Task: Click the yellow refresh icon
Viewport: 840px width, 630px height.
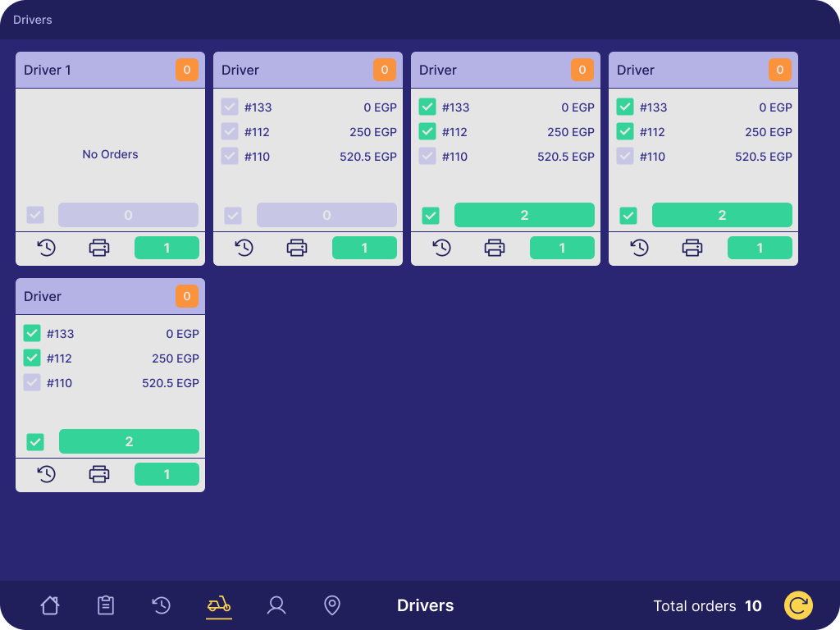Action: [x=797, y=605]
